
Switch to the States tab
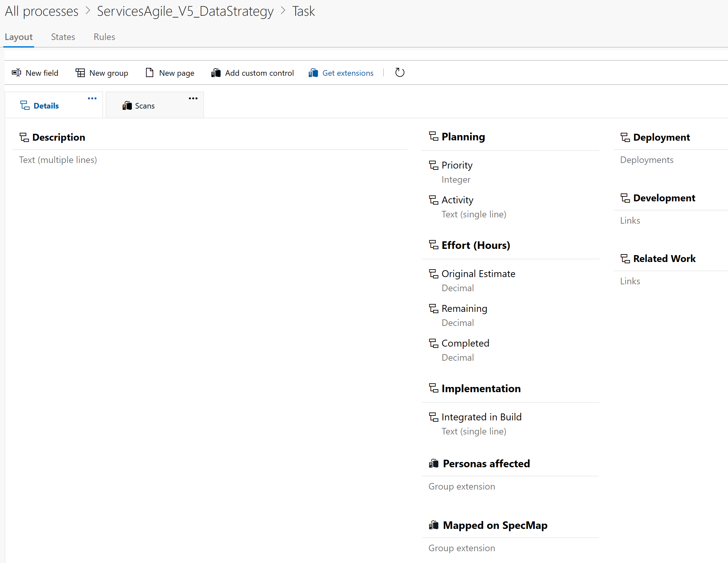pos(63,37)
